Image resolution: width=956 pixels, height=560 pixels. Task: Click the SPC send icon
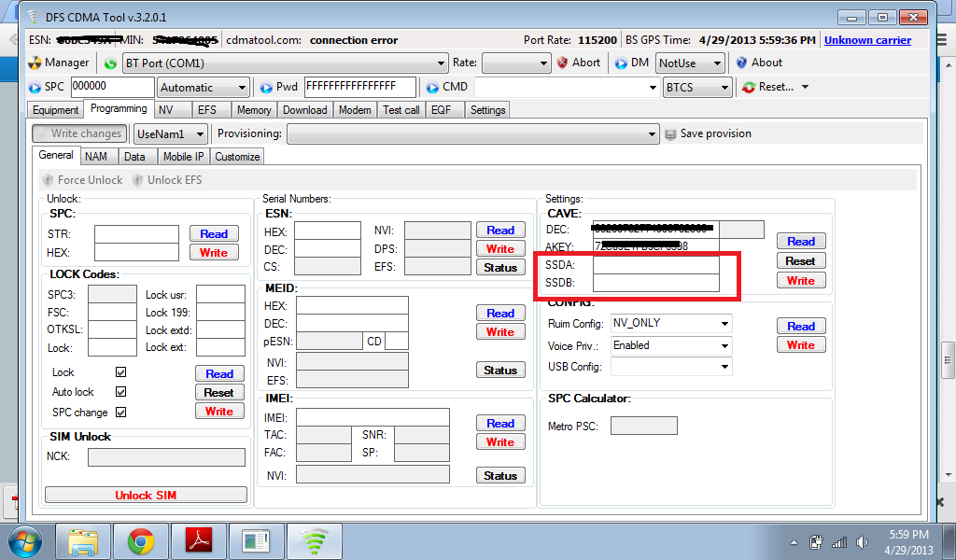coord(35,87)
